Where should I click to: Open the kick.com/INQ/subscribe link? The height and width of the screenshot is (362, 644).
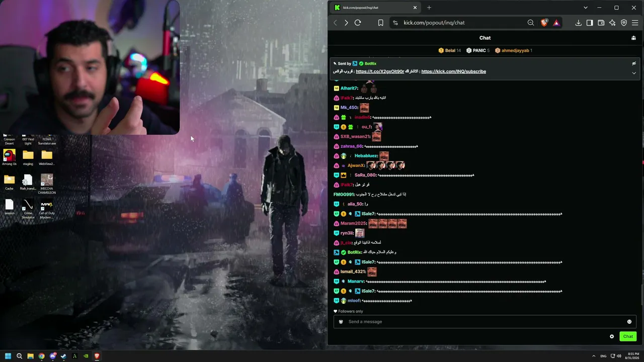454,71
